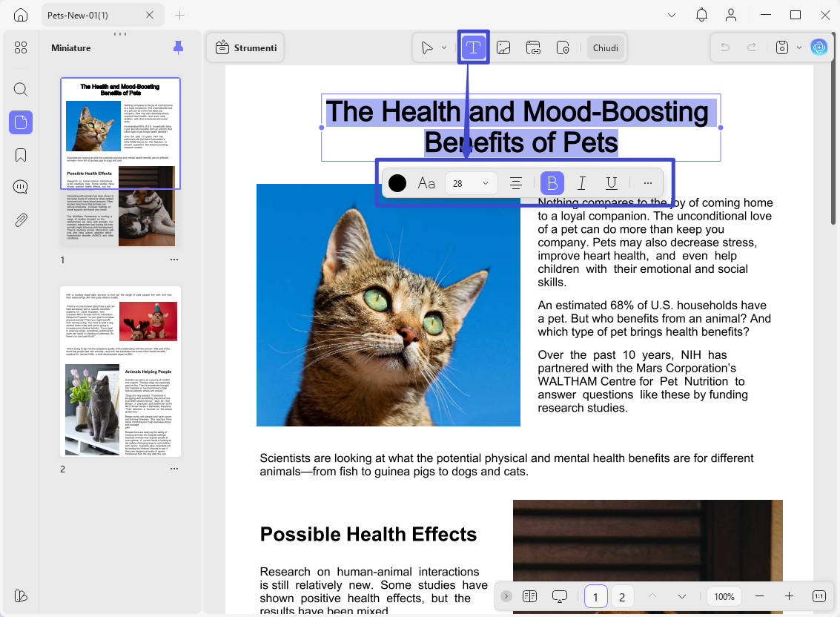Screen dimensions: 840x617
Task: Jump to page 2 in bottom bar
Action: click(622, 597)
